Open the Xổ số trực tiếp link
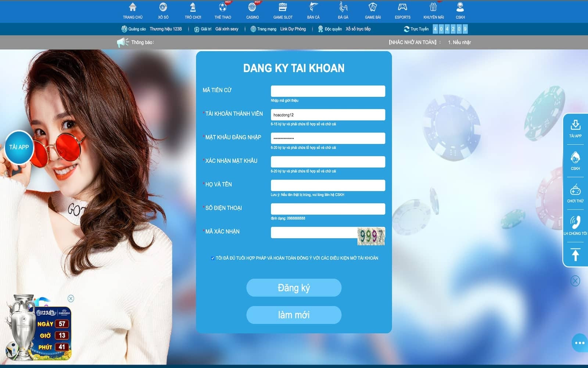 [358, 29]
